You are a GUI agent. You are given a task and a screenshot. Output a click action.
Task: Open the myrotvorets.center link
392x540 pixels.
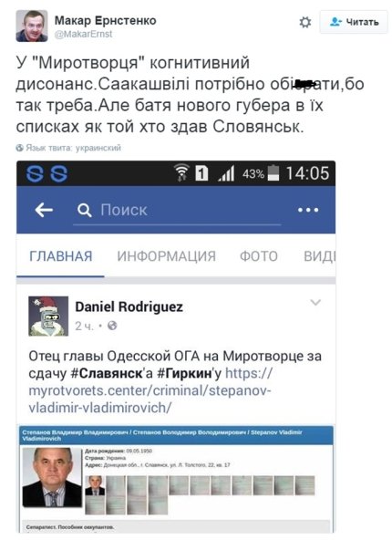(x=150, y=391)
